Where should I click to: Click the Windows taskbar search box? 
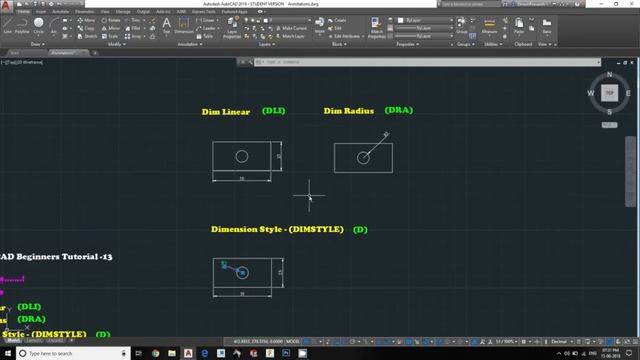pyautogui.click(x=73, y=353)
